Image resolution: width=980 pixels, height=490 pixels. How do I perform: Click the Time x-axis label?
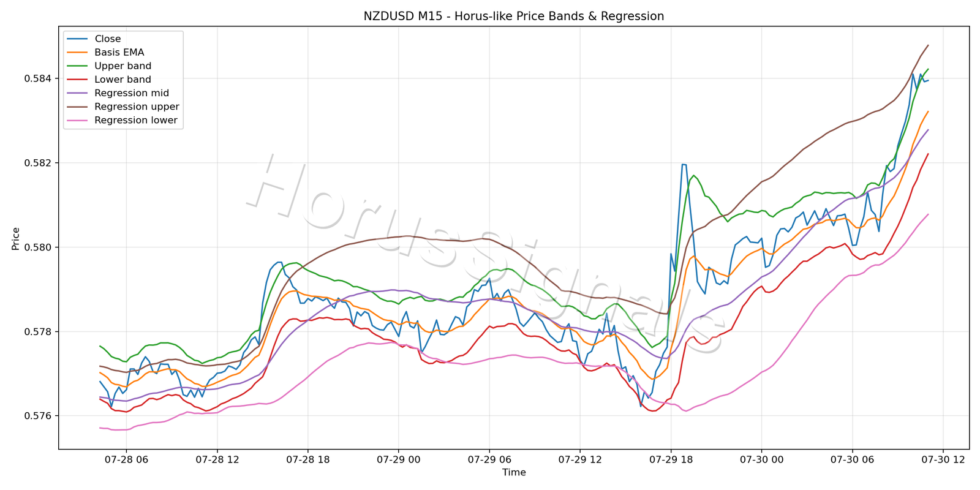point(514,472)
